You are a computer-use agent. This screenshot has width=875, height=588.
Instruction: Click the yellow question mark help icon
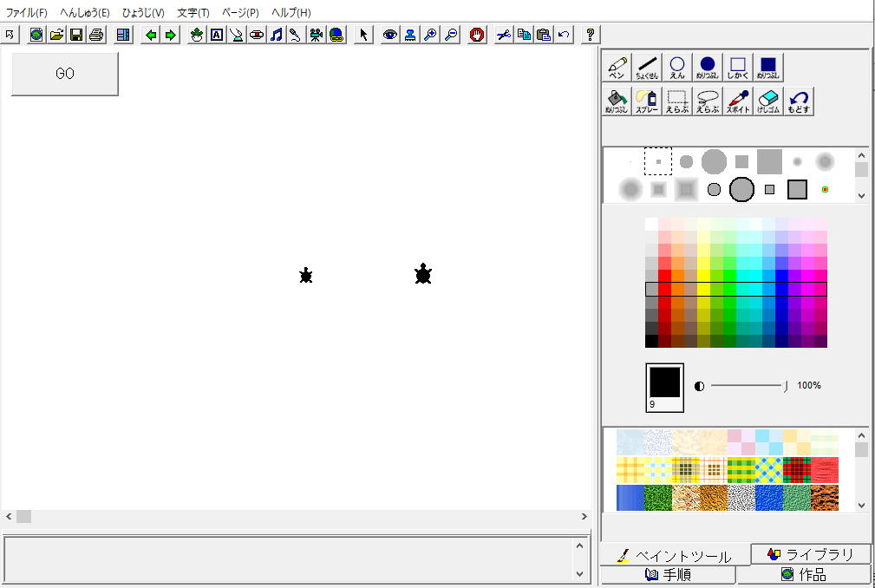[x=591, y=35]
